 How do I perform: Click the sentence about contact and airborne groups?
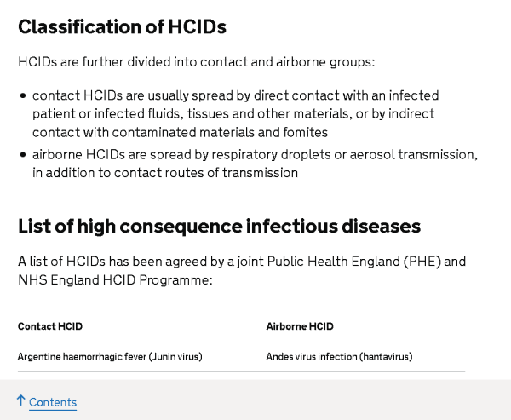[x=197, y=62]
